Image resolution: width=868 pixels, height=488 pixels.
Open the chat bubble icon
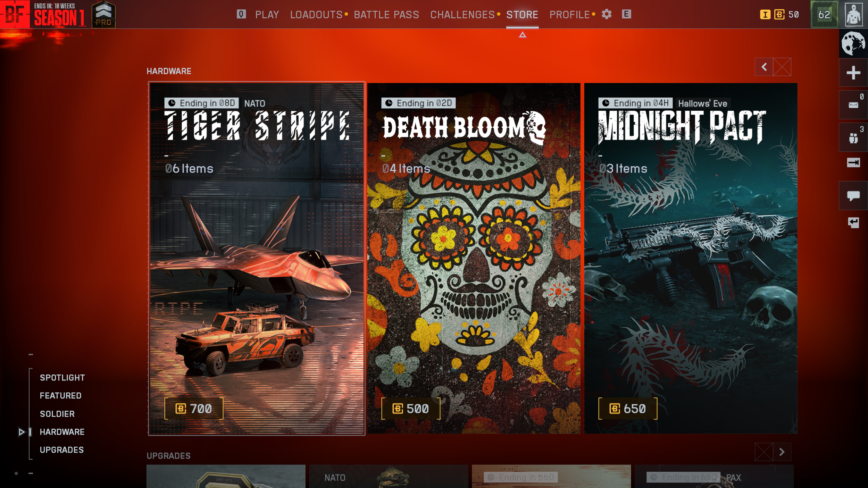point(853,196)
